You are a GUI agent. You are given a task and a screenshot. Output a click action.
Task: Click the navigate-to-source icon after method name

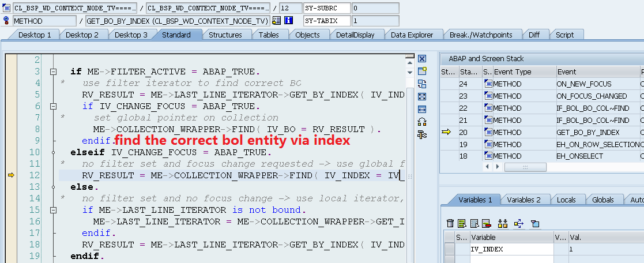(x=276, y=20)
